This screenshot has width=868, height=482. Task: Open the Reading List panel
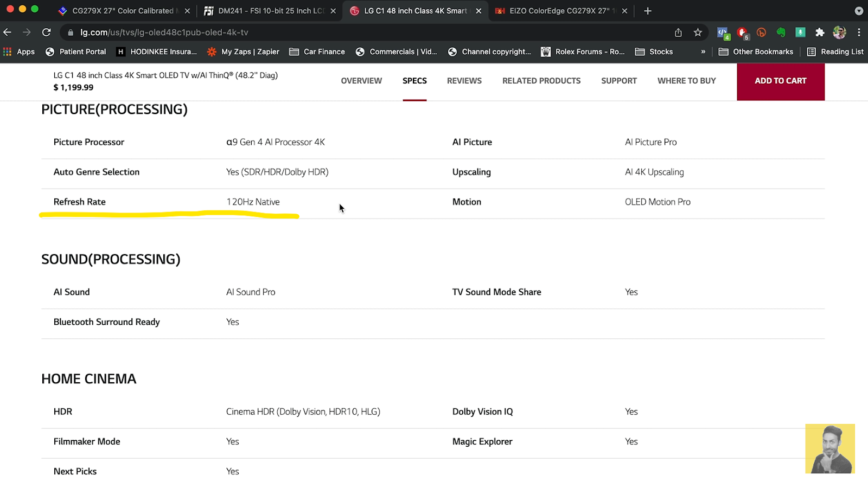[x=835, y=52]
